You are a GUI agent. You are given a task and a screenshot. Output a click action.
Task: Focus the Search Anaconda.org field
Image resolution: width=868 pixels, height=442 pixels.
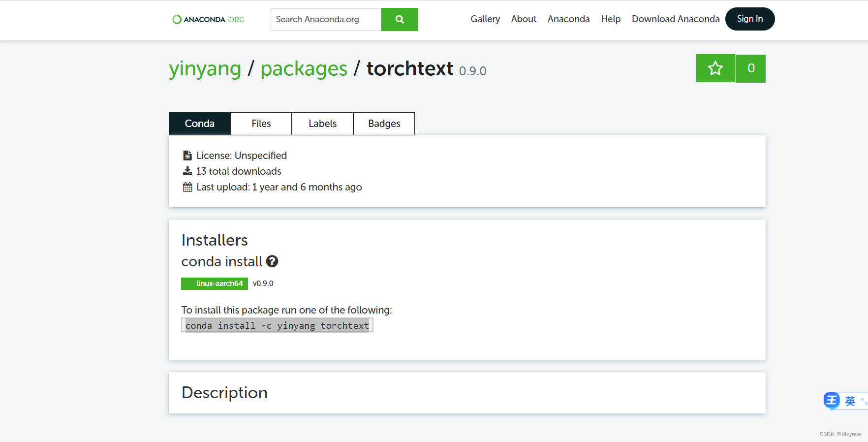tap(326, 19)
